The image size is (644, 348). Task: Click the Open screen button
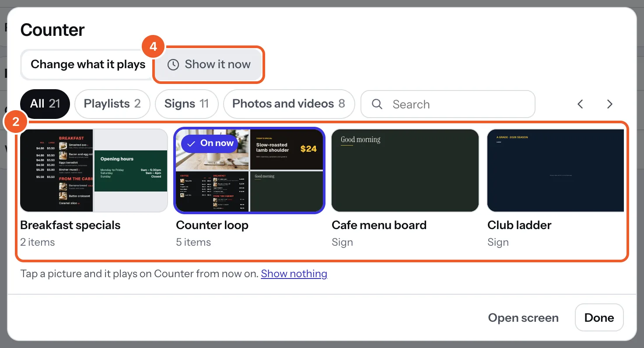(x=523, y=318)
